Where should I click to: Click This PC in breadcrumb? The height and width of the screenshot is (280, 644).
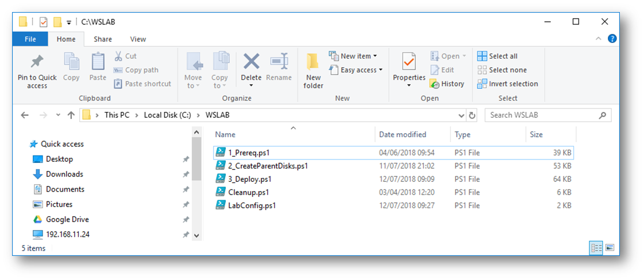pyautogui.click(x=117, y=115)
